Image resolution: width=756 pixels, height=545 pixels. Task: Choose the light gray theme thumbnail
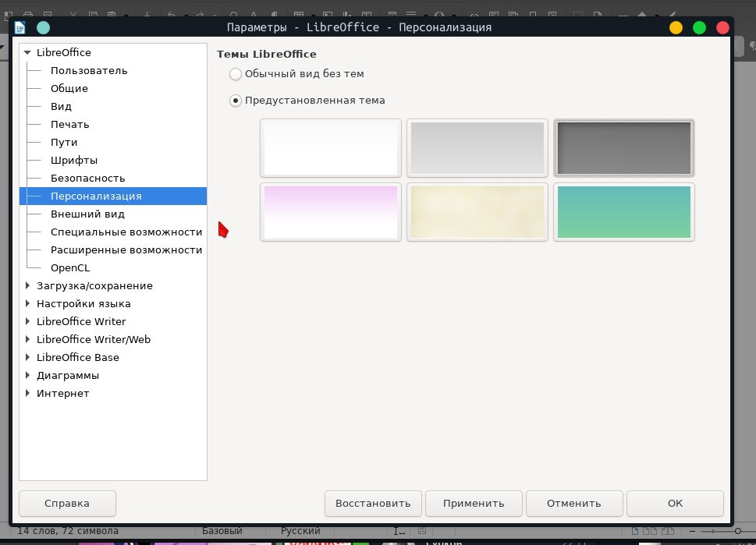[477, 148]
